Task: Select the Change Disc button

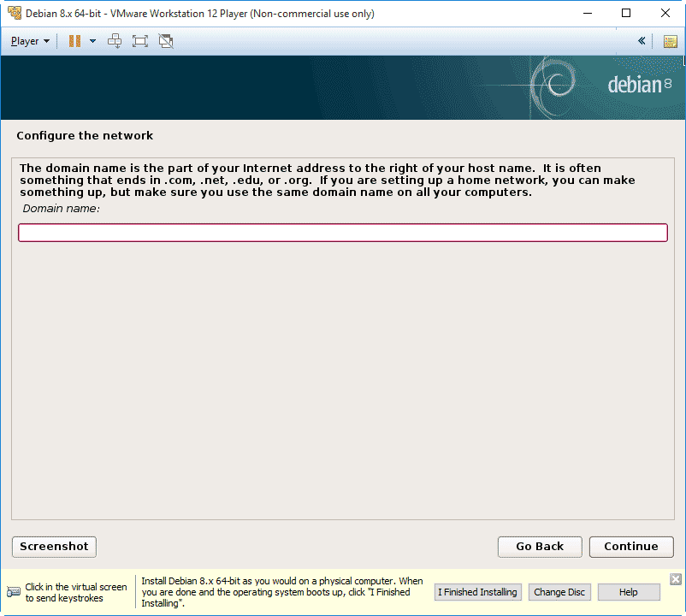Action: pyautogui.click(x=559, y=592)
